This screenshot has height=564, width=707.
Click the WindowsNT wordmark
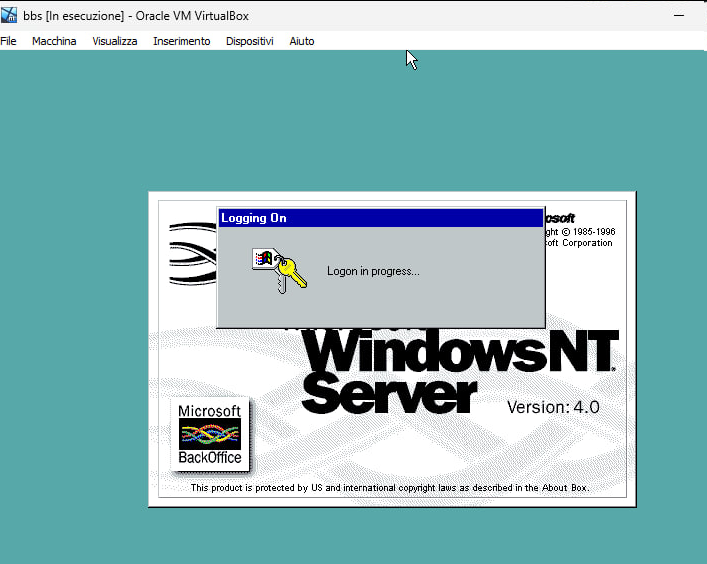(460, 352)
